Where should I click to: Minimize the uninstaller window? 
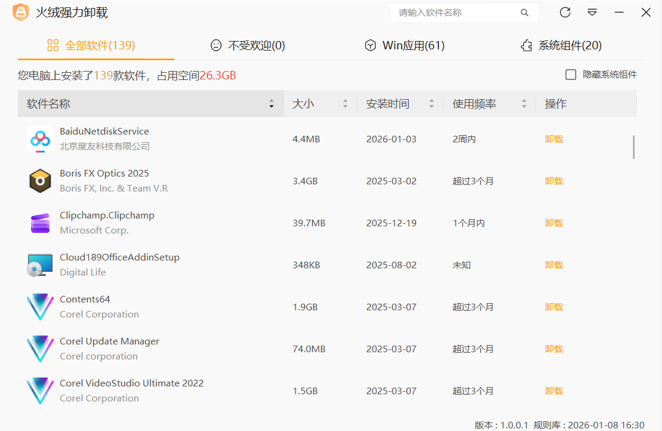619,13
